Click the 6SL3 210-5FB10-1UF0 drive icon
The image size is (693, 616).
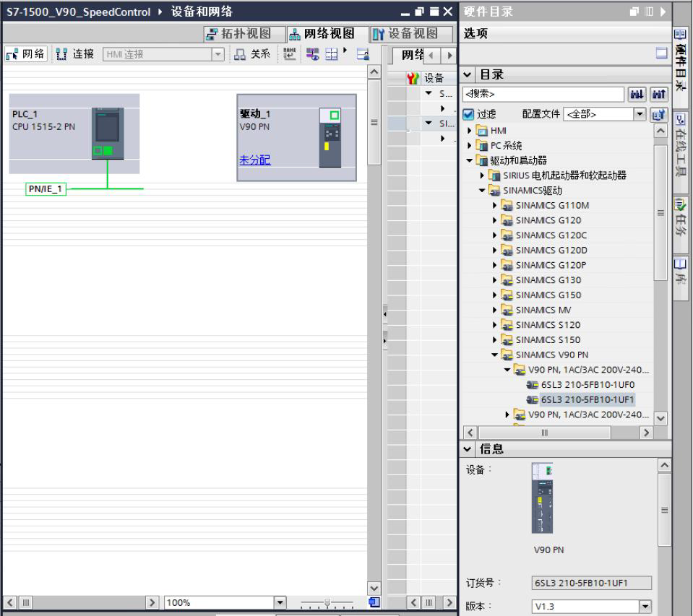pos(532,385)
